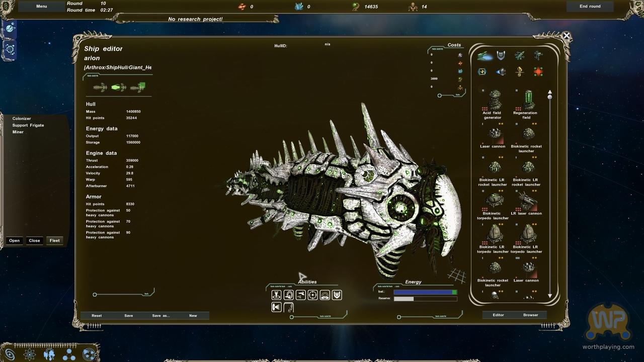The height and width of the screenshot is (362, 644).
Task: Select the shield component category icon
Action: pyautogui.click(x=501, y=56)
